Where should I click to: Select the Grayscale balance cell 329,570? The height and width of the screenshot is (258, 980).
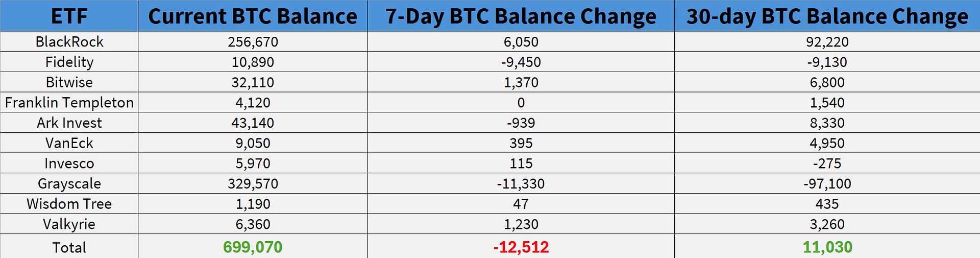(x=253, y=183)
